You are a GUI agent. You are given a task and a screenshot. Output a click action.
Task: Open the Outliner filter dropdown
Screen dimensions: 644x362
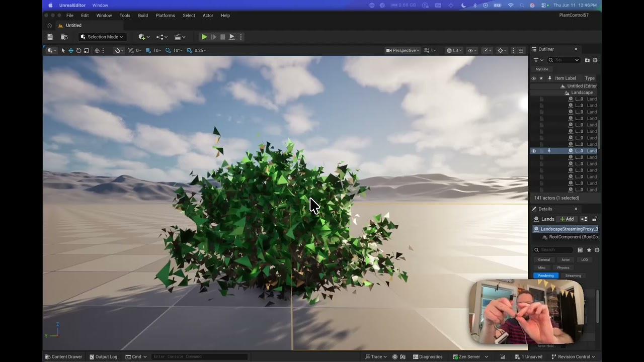coord(538,60)
